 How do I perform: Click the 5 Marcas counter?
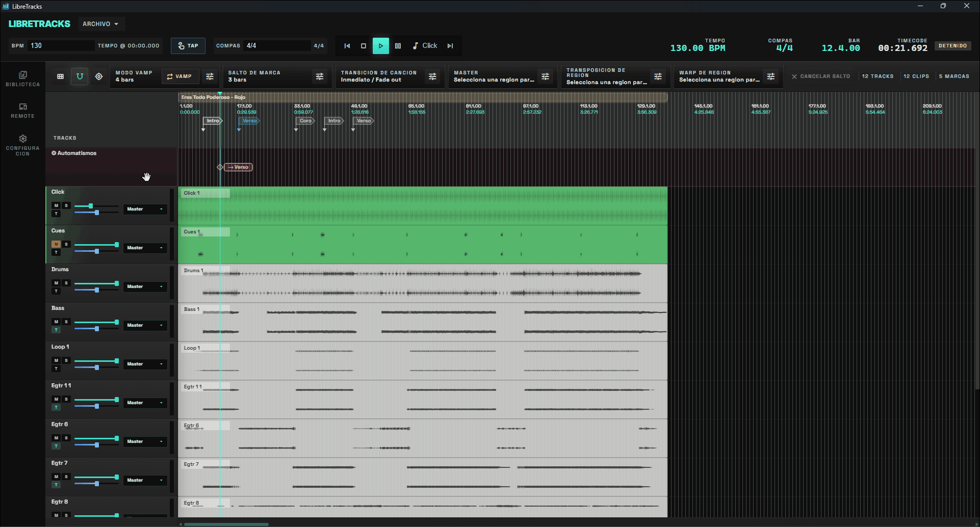pyautogui.click(x=954, y=76)
